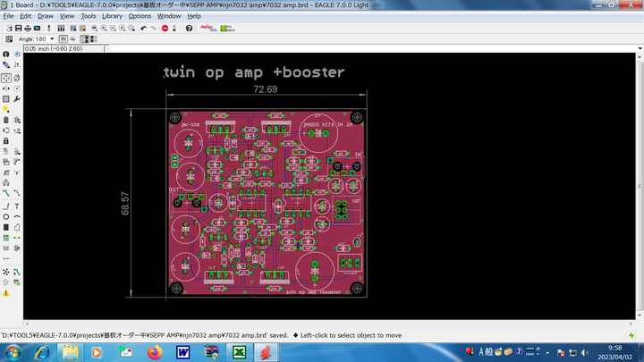This screenshot has height=362, width=644.
Task: Open Firefox from the taskbar
Action: (155, 352)
